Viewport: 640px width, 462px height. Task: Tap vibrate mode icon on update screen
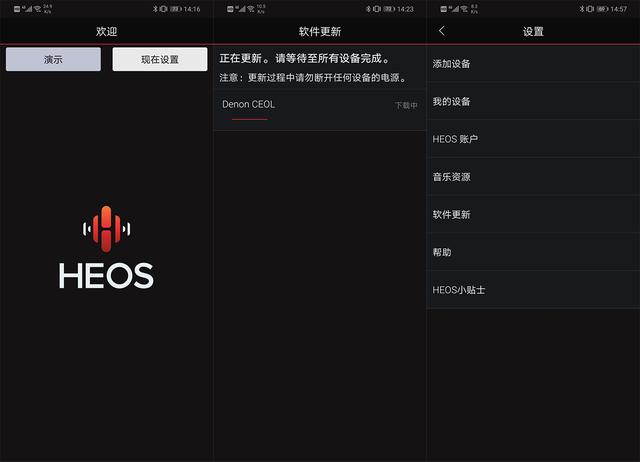click(x=377, y=9)
